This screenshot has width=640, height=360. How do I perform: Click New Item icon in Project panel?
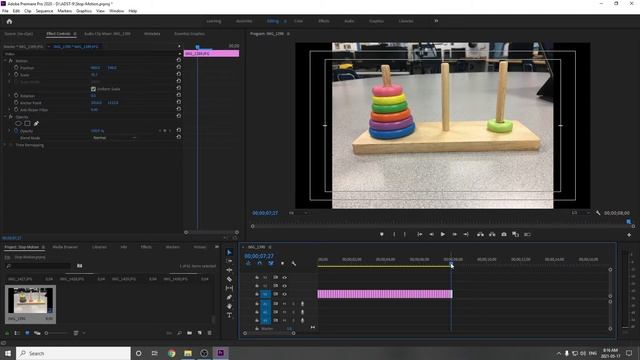[200, 333]
